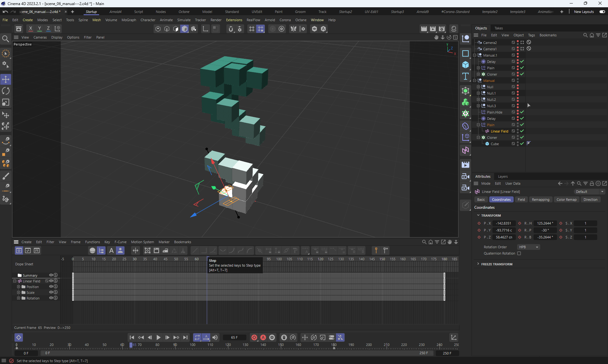Select the Rotate tool in left toolbar

6,91
